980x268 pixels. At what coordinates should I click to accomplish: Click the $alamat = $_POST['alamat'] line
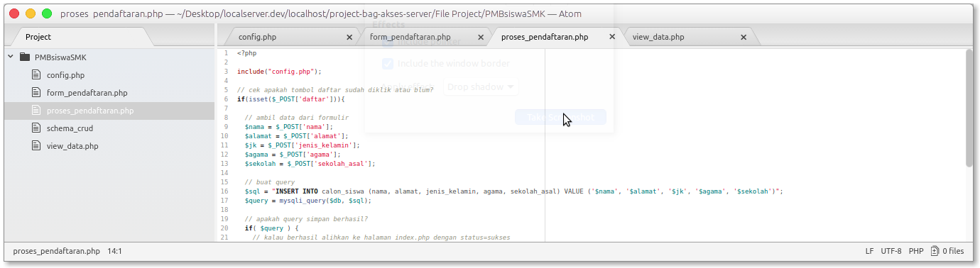click(x=296, y=136)
